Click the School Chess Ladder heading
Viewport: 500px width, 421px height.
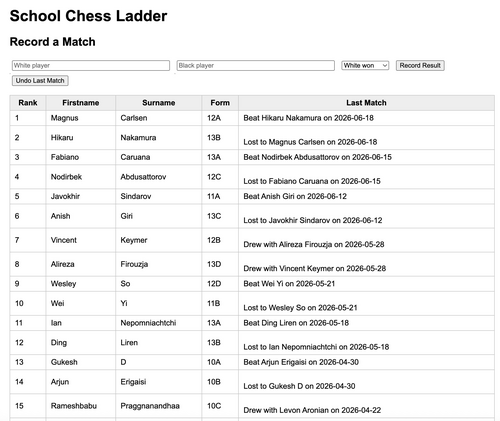click(88, 16)
